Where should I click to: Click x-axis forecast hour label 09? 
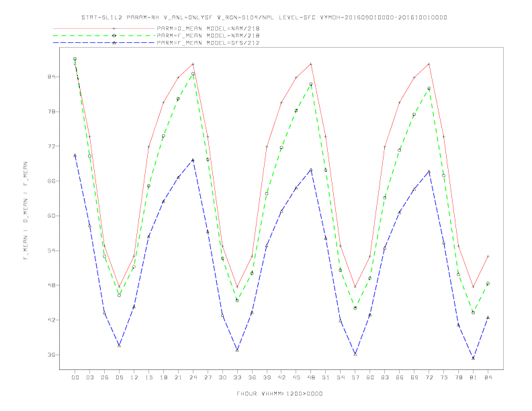pos(119,377)
